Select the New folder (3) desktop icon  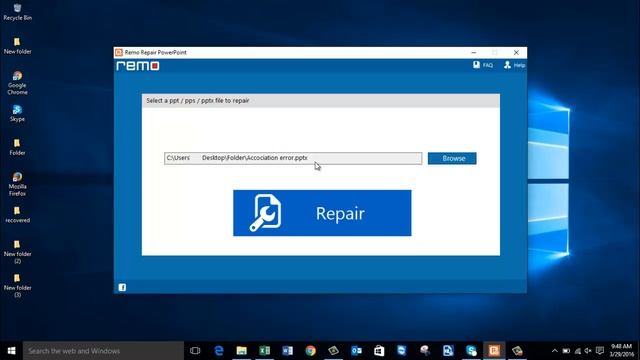click(17, 286)
